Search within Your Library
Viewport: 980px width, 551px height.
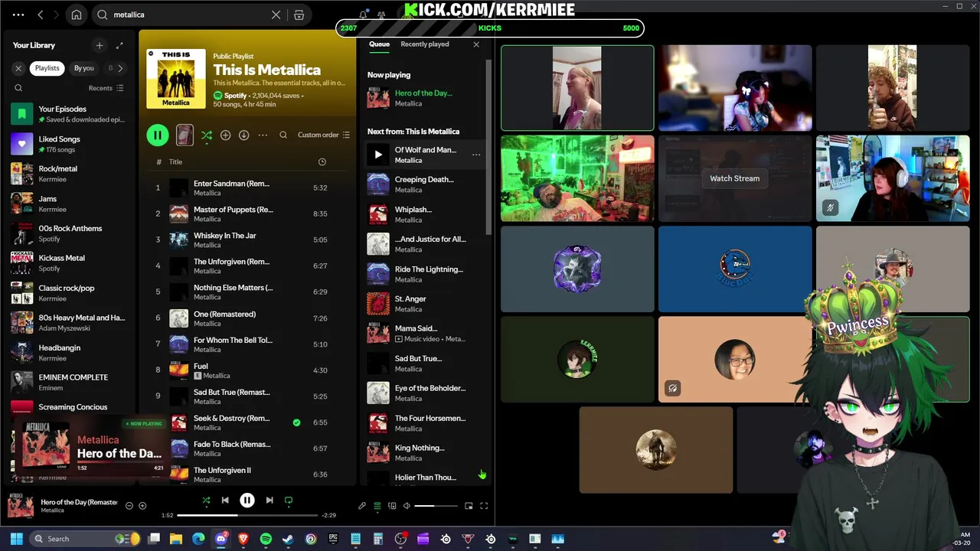(18, 88)
